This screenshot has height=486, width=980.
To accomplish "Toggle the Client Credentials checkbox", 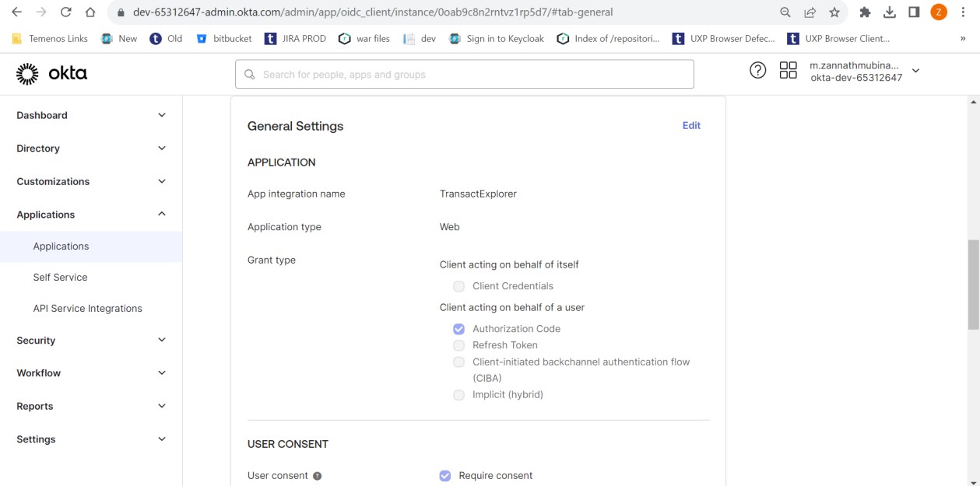I will [x=459, y=286].
